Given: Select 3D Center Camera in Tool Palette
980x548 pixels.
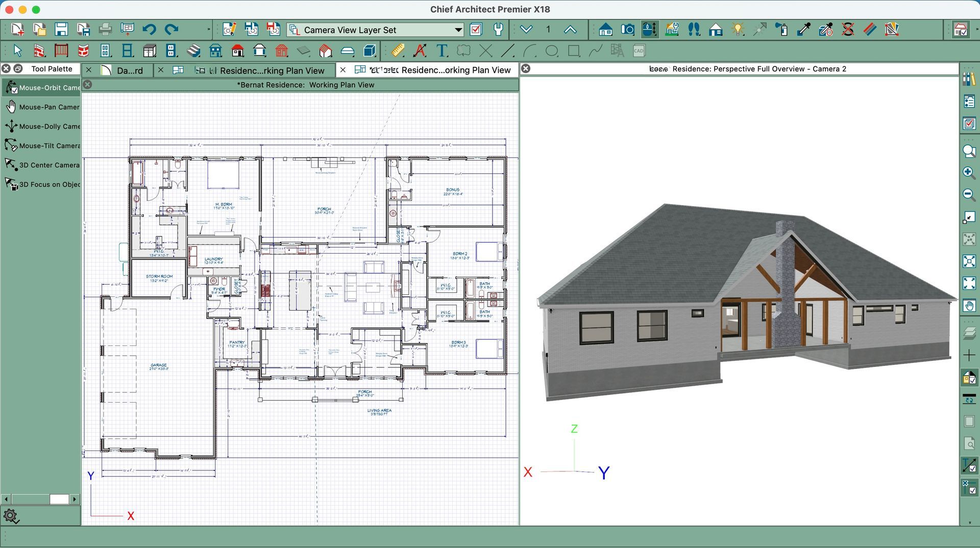Looking at the screenshot, I should (x=42, y=165).
